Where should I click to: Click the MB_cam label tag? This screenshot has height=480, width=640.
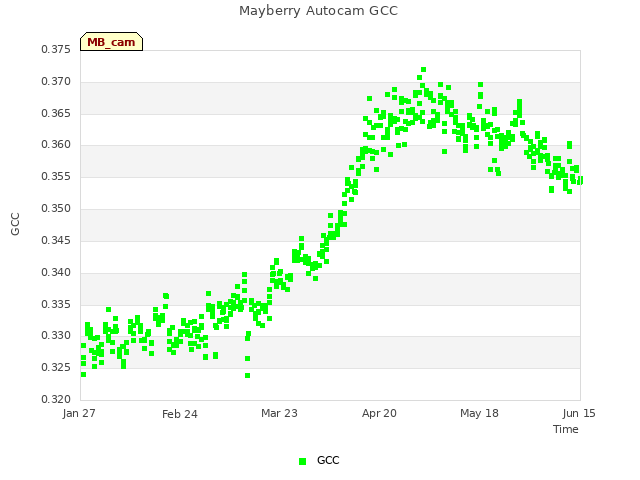coord(111,42)
